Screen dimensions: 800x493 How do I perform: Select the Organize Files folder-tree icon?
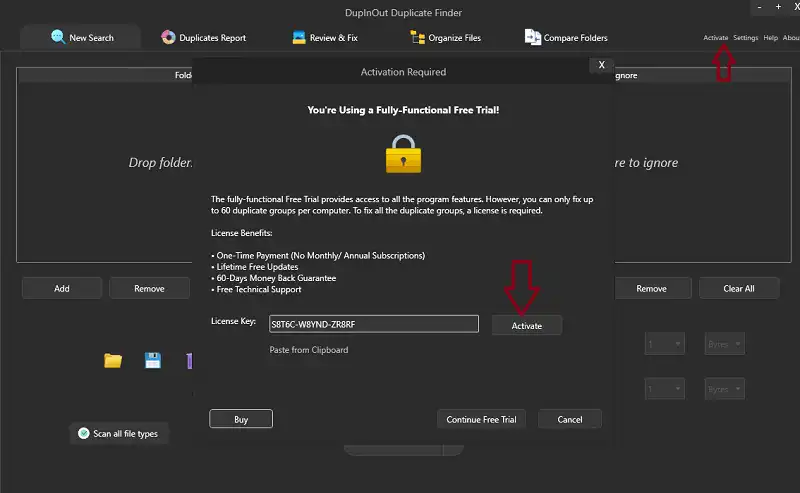click(418, 38)
